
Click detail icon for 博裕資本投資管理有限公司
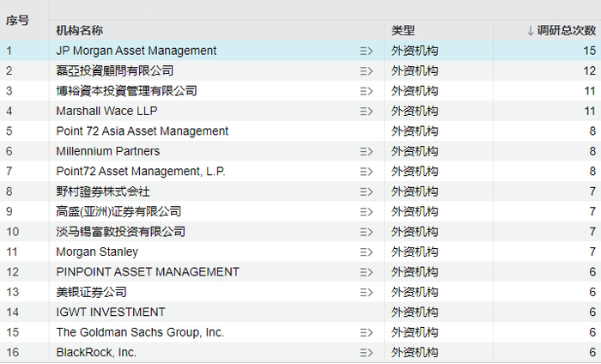tap(367, 91)
